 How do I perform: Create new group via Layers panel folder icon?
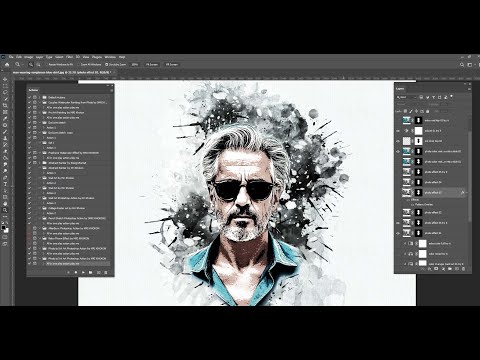tap(450, 269)
